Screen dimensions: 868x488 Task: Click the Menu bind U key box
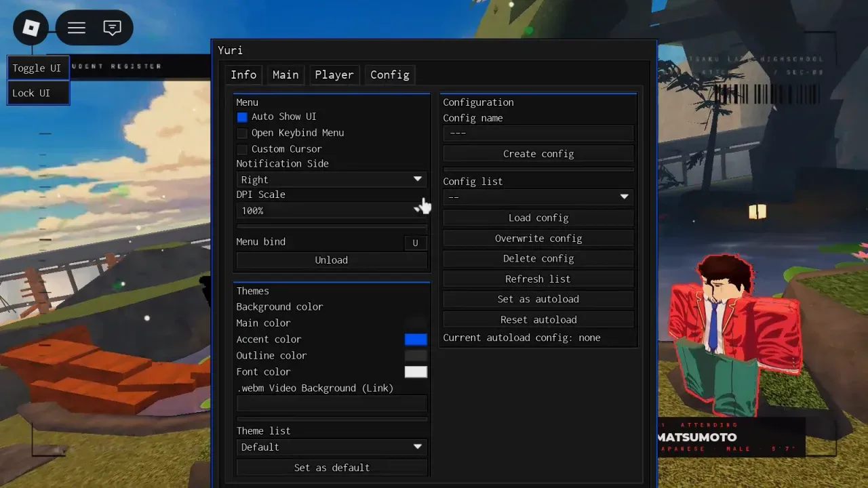coord(416,243)
